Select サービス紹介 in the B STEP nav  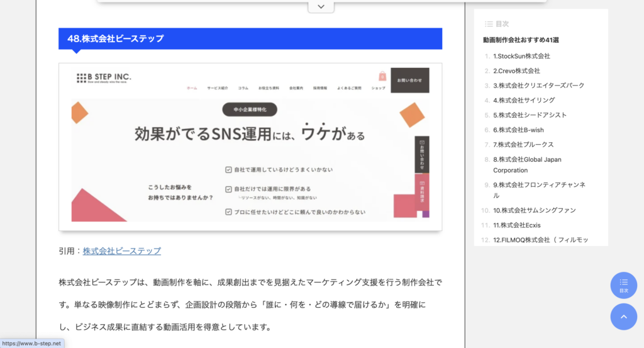coord(217,88)
